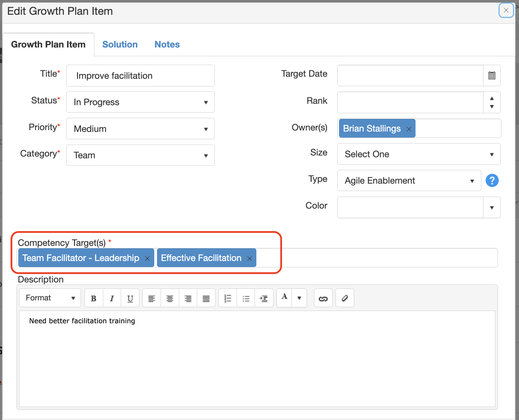Click the font color A button
Screen dimensions: 519x420
tap(284, 298)
